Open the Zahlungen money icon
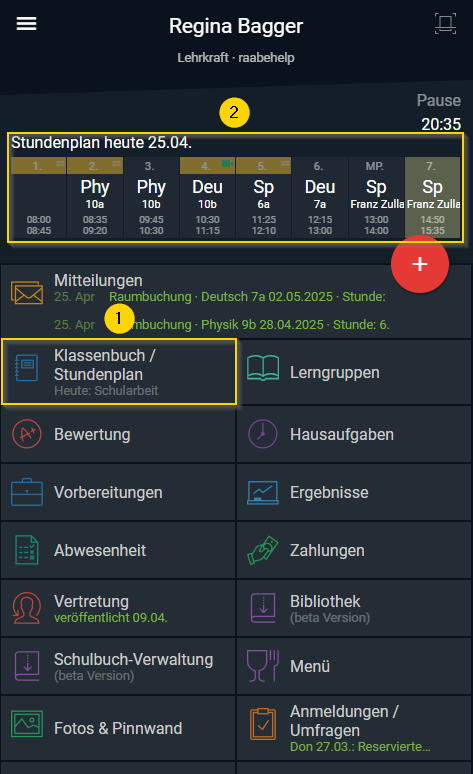Viewport: 473px width, 774px height. (x=263, y=550)
